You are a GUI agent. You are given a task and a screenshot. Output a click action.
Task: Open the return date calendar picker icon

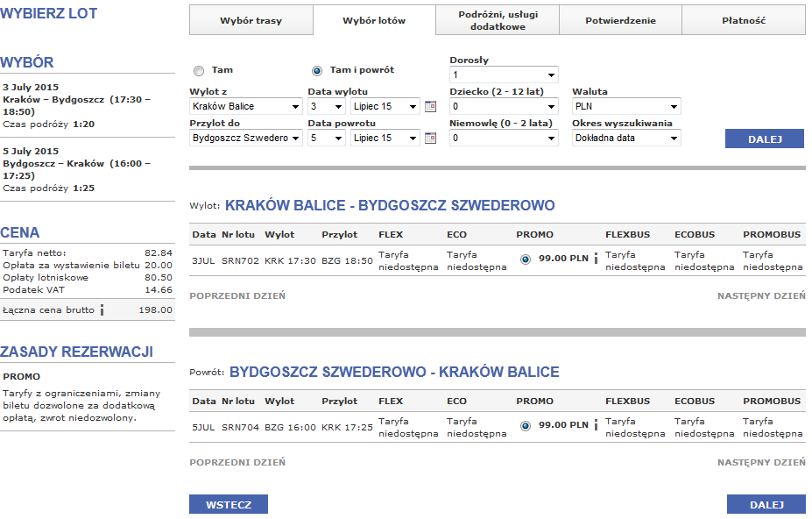(x=430, y=139)
